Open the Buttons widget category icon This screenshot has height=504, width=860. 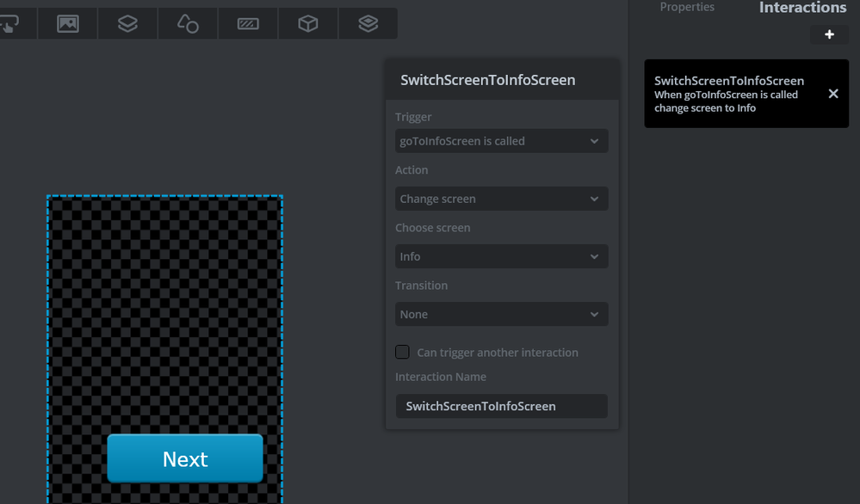[x=9, y=23]
